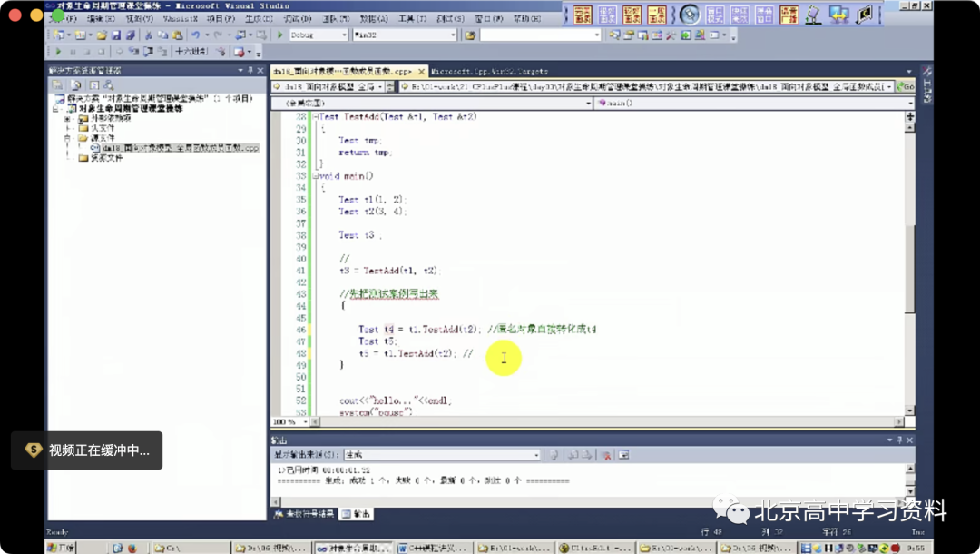Toggle auto-hide pin on Solution Explorer
980x554 pixels.
coord(250,71)
